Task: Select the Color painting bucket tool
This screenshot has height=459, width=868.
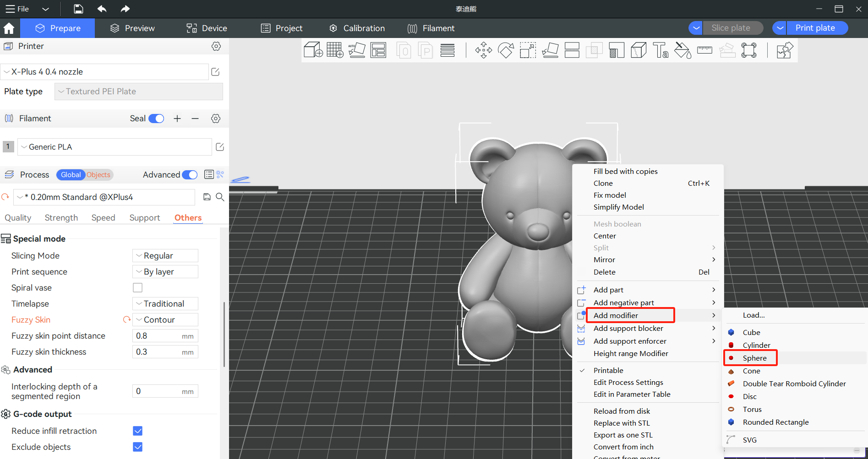Action: click(x=682, y=50)
